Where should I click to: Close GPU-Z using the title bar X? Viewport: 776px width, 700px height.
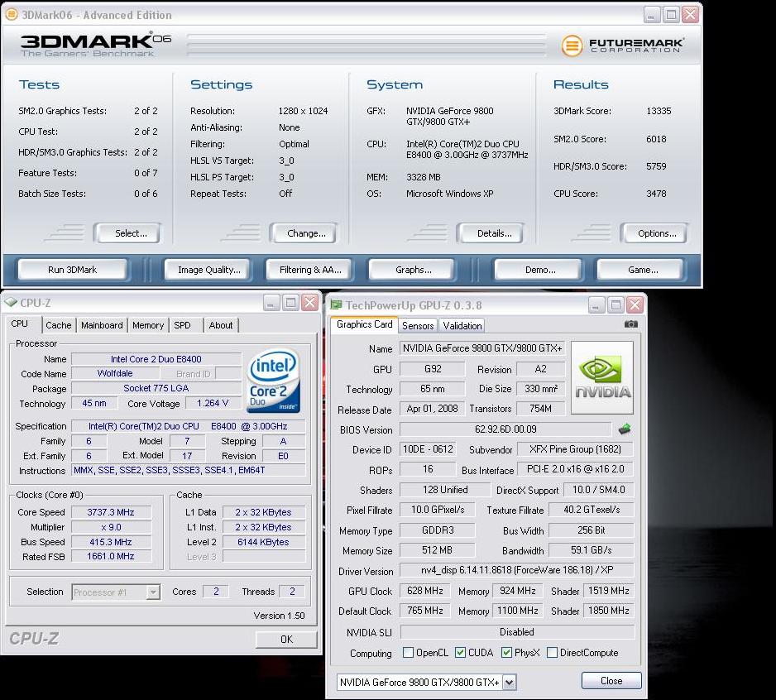[x=635, y=305]
